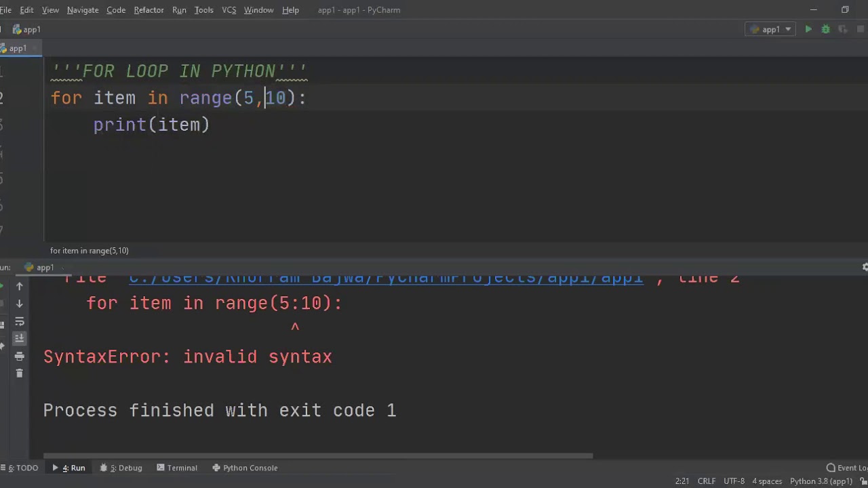868x488 pixels.
Task: Open the View menu
Action: click(50, 10)
